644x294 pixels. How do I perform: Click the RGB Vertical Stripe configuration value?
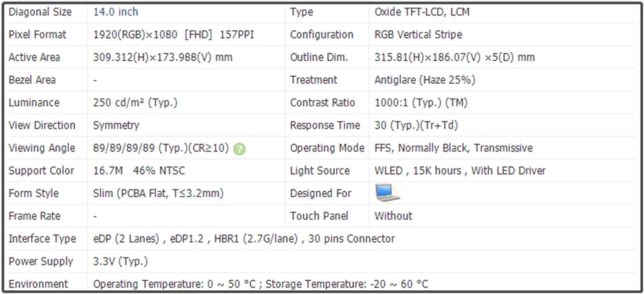[418, 35]
